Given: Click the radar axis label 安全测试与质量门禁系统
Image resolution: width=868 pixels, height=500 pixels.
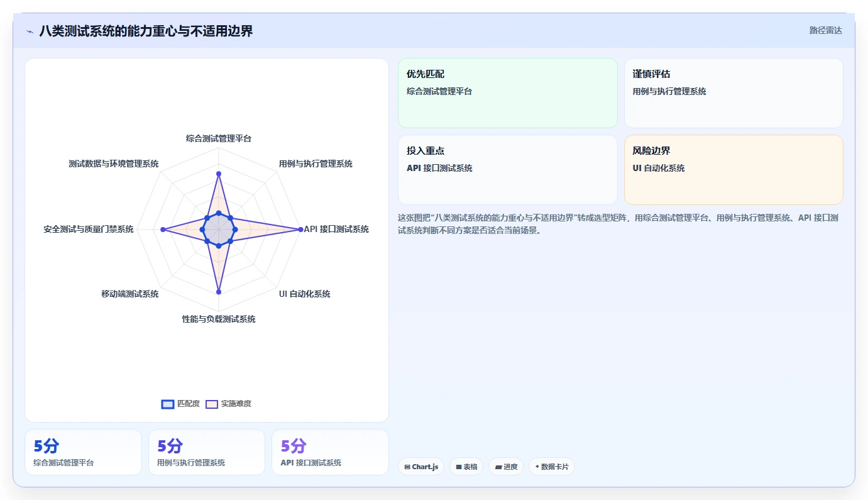Looking at the screenshot, I should pyautogui.click(x=89, y=229).
